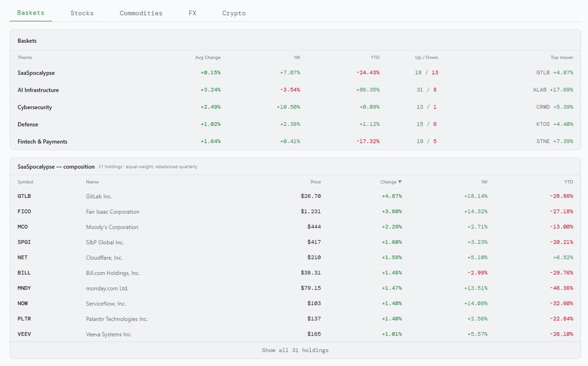Viewport: 588px width, 366px height.
Task: Click Palantir Technologies Inc. name
Action: pyautogui.click(x=117, y=319)
